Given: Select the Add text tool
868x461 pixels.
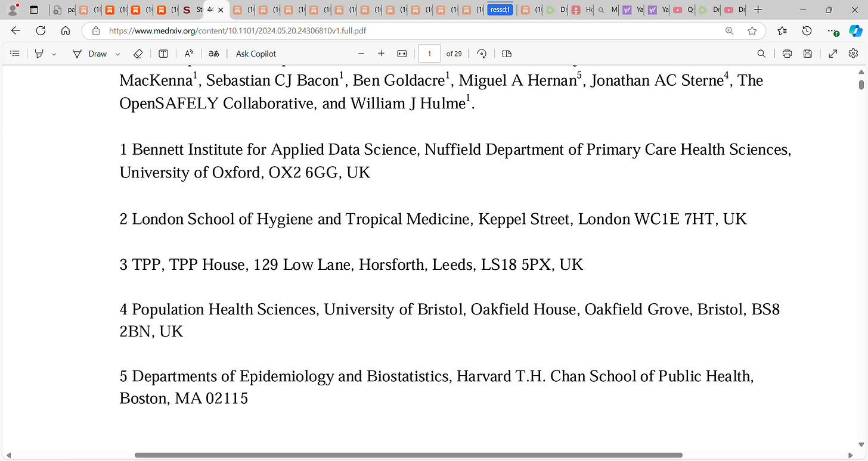Looking at the screenshot, I should click(163, 54).
